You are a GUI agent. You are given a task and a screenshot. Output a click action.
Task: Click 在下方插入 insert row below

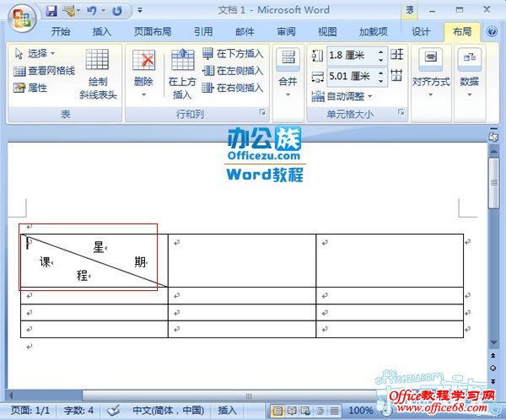(x=233, y=53)
